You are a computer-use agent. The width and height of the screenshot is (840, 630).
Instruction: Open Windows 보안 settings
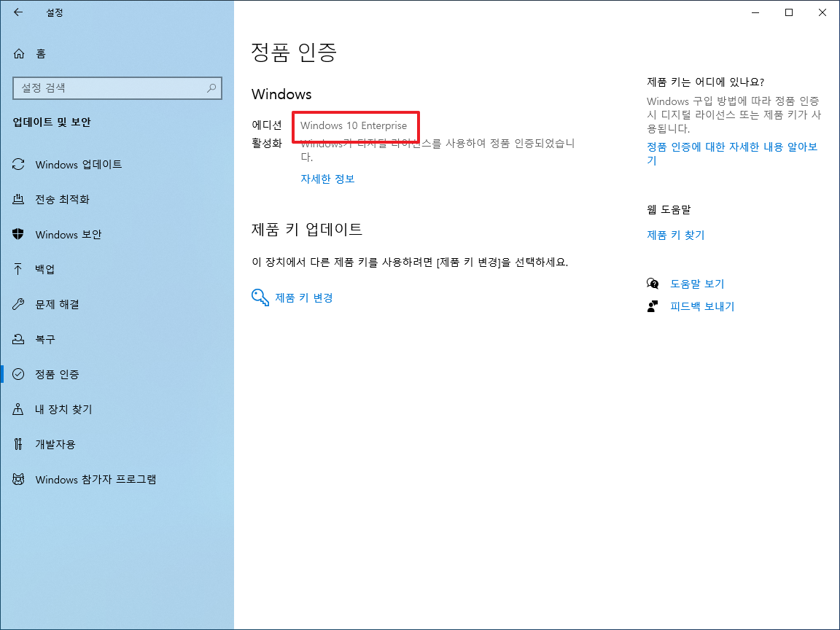click(69, 234)
